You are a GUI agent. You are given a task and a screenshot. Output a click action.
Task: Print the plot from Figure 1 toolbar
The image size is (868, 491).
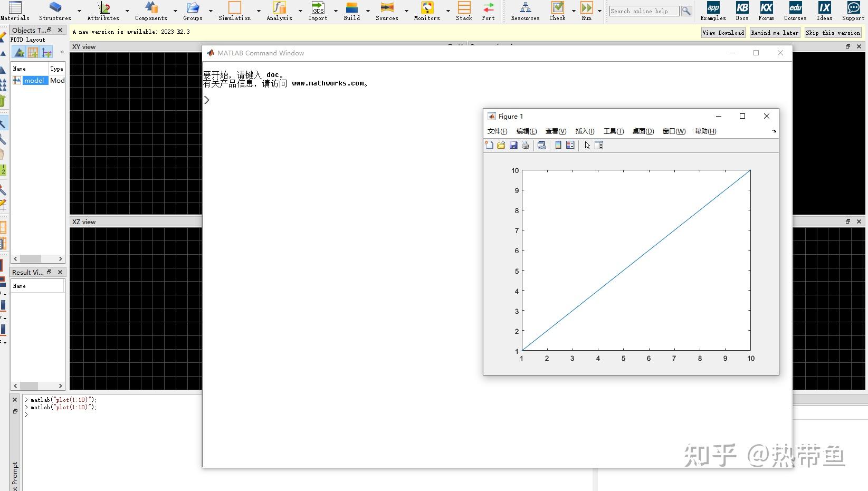click(525, 146)
